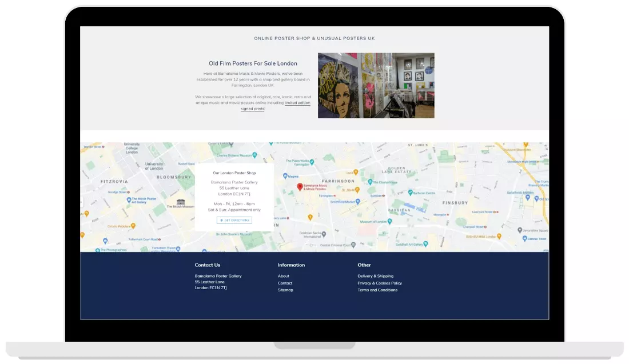Open the SUSHISAMBA London pin

499,237
